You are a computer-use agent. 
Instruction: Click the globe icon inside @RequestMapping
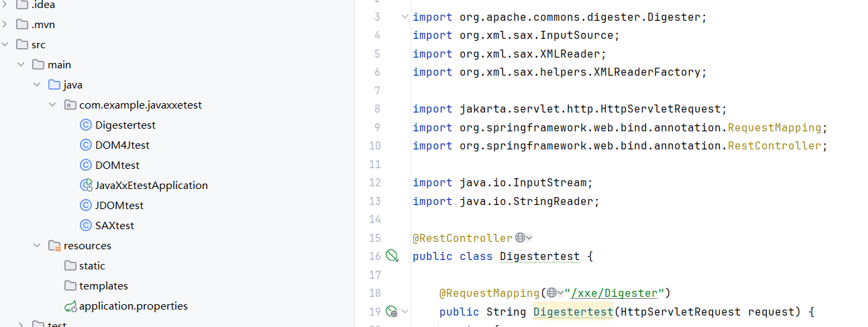(x=551, y=293)
